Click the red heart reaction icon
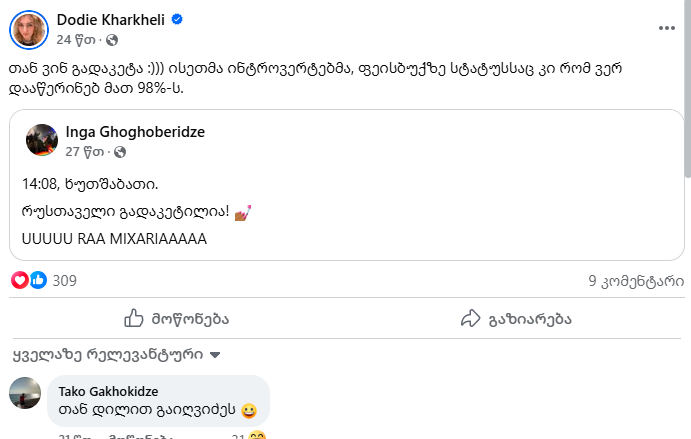This screenshot has width=691, height=439. click(x=20, y=281)
